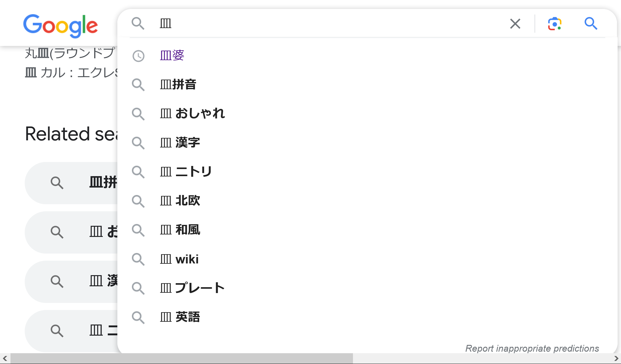Pick the 皿 和風 suggestion
Image resolution: width=621 pixels, height=364 pixels.
367,230
